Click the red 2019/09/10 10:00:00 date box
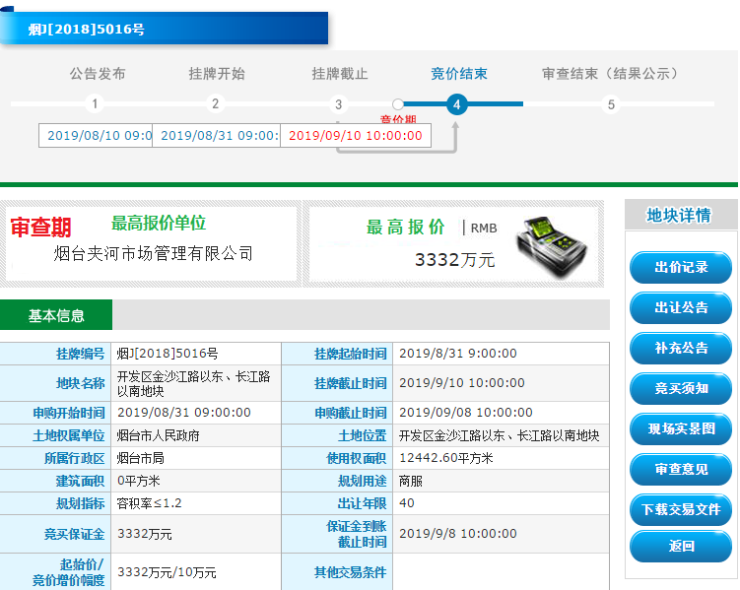This screenshot has height=590, width=740. [355, 135]
